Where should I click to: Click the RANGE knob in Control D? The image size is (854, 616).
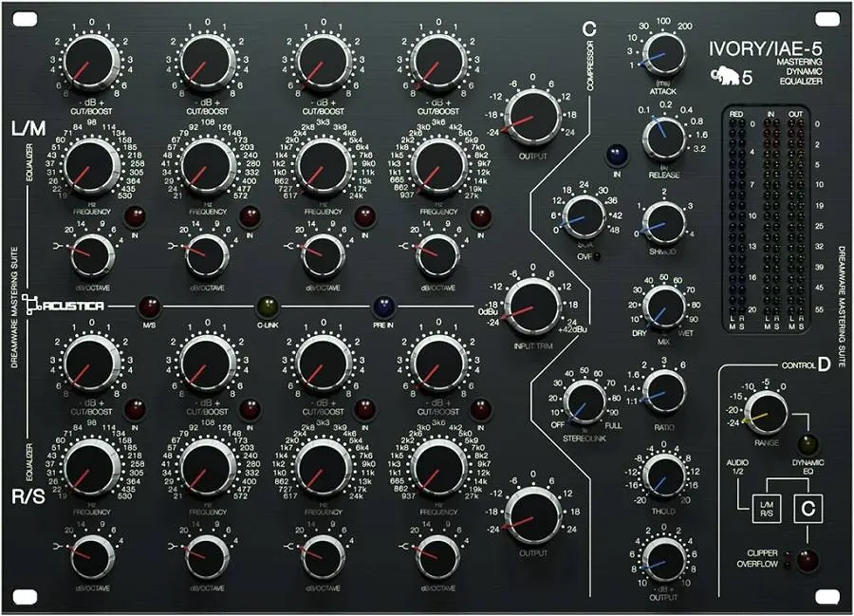(767, 414)
